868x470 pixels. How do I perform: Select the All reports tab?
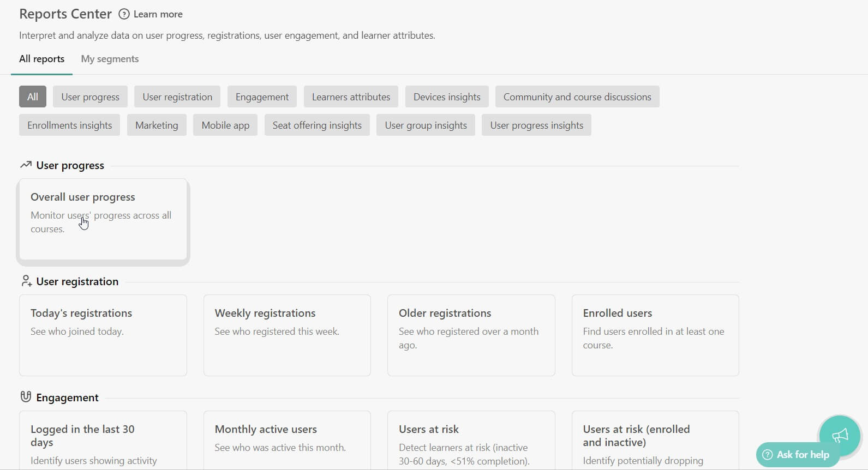41,59
